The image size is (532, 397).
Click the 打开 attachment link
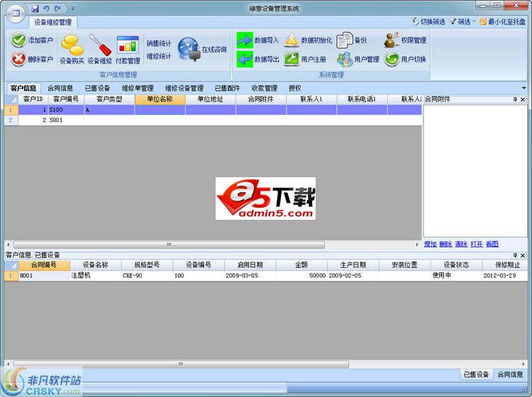[477, 244]
